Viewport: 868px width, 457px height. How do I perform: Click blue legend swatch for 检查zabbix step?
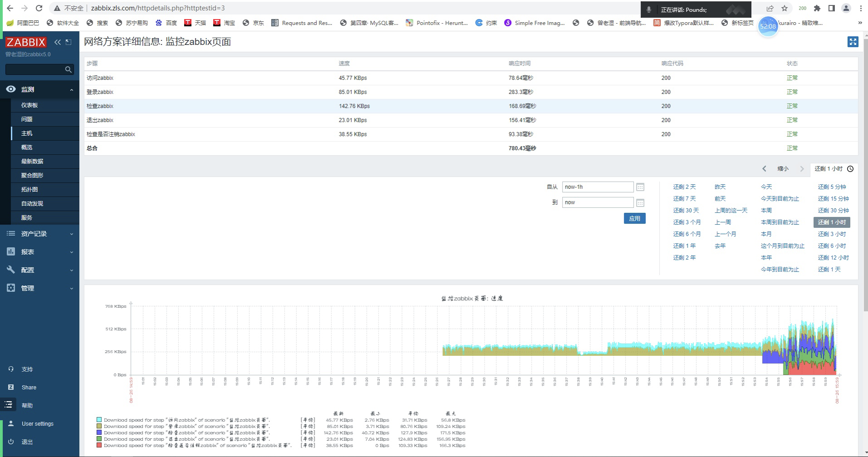[x=99, y=432]
